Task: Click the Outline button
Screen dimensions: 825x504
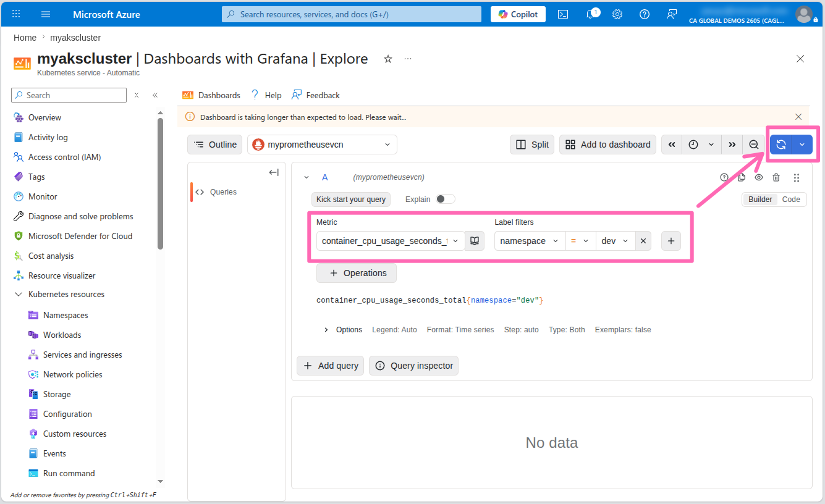Action: point(215,145)
